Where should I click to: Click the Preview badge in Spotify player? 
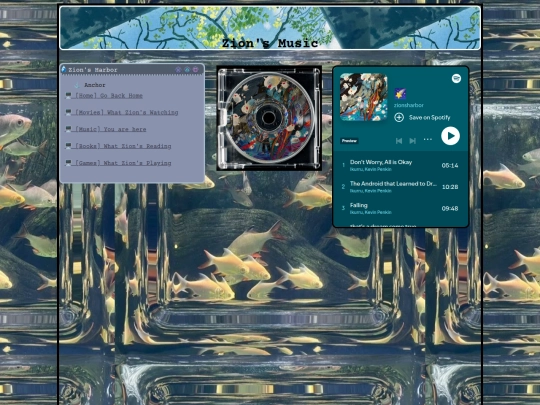point(349,141)
